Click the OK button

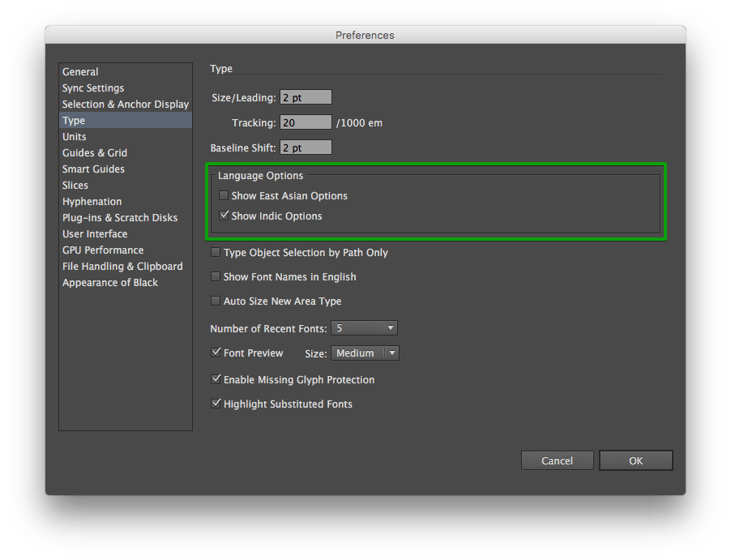(636, 460)
